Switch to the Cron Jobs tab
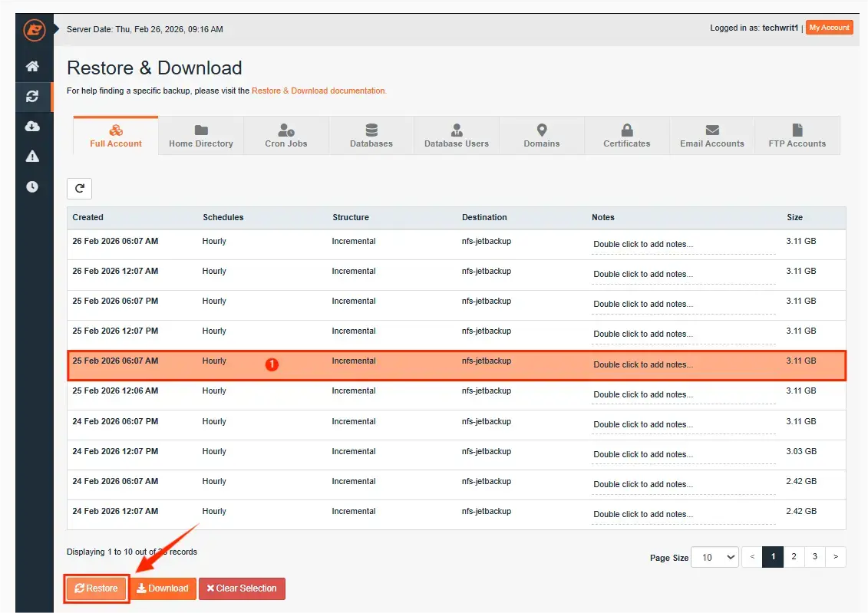The height and width of the screenshot is (613, 868). [x=286, y=136]
